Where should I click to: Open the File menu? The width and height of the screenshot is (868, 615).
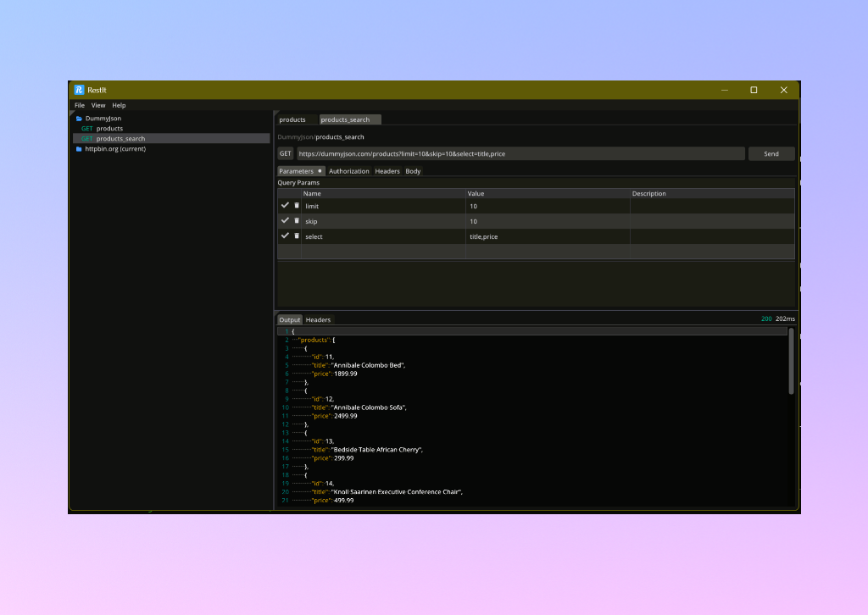[x=80, y=105]
